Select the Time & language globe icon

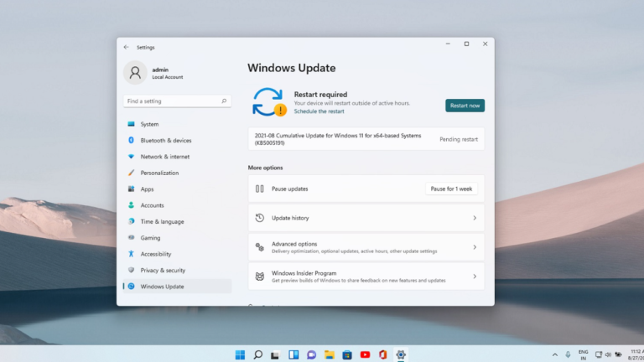coord(131,221)
